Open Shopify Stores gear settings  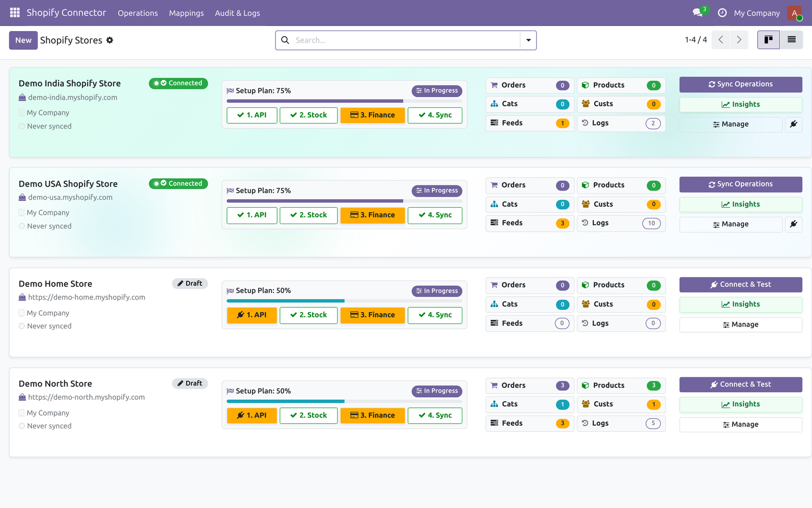(x=110, y=40)
